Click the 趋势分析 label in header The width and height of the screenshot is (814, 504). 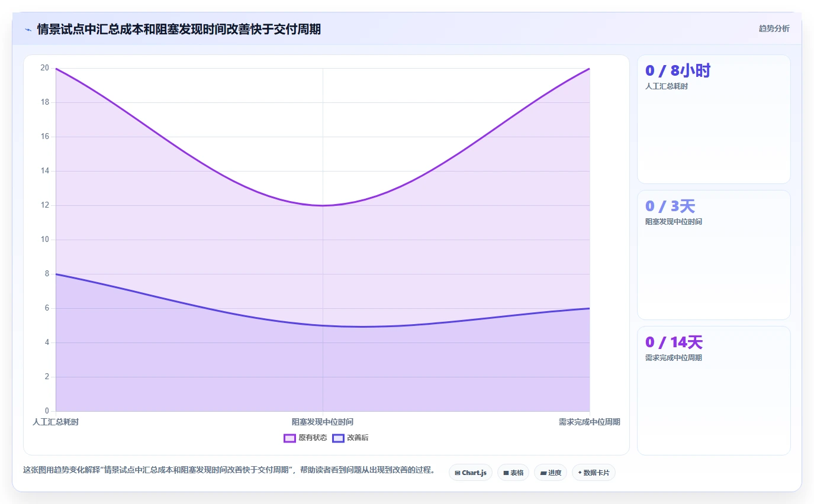(x=774, y=28)
